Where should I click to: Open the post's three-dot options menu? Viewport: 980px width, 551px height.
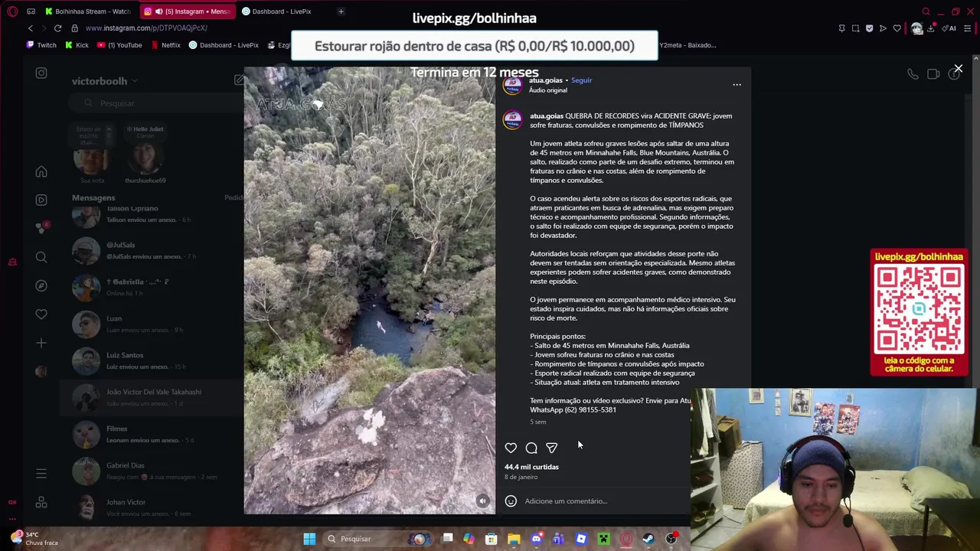coord(737,85)
